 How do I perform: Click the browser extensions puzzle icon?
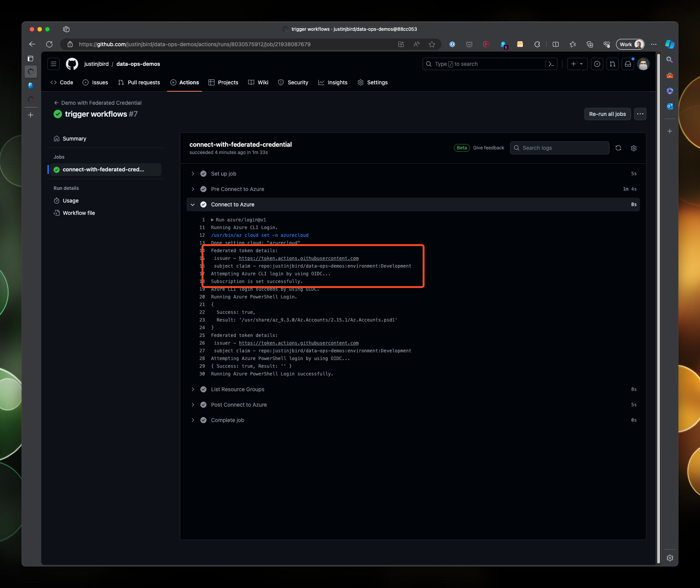tap(537, 44)
